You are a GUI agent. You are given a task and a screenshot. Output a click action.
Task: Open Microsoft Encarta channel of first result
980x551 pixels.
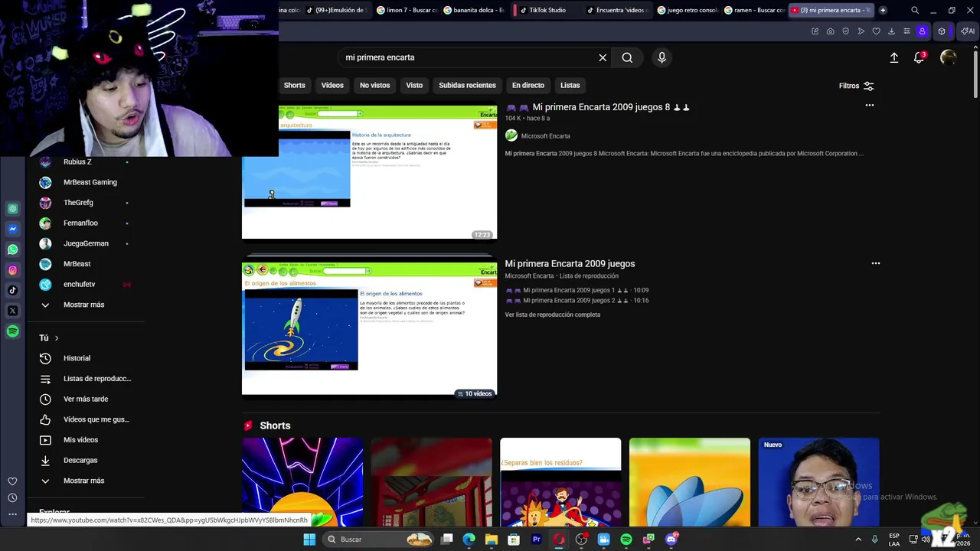tap(545, 136)
